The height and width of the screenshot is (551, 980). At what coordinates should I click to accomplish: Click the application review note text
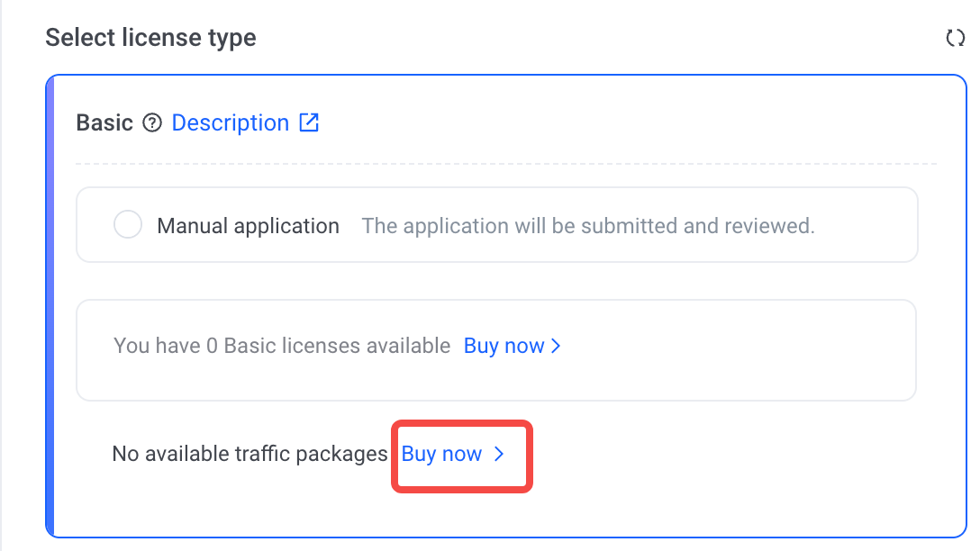coord(587,226)
